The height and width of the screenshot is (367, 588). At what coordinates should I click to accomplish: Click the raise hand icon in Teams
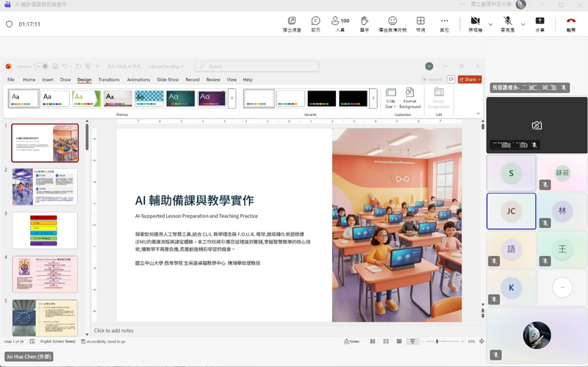[x=365, y=21]
